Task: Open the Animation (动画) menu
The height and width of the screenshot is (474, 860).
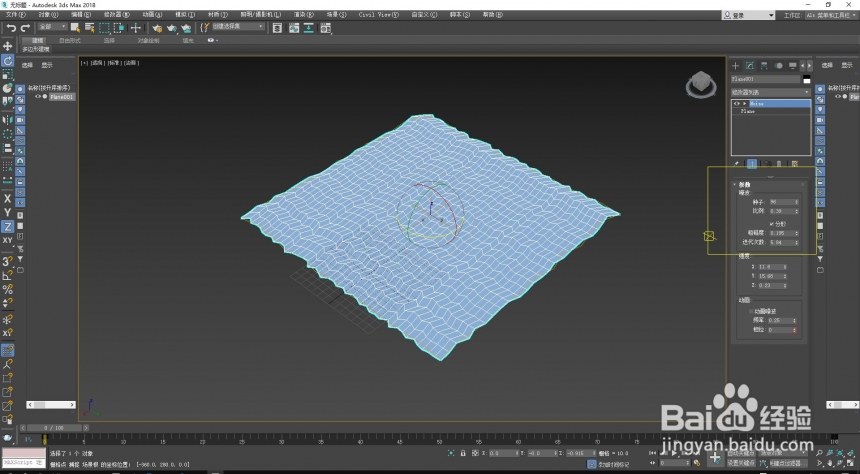Action: click(x=152, y=15)
